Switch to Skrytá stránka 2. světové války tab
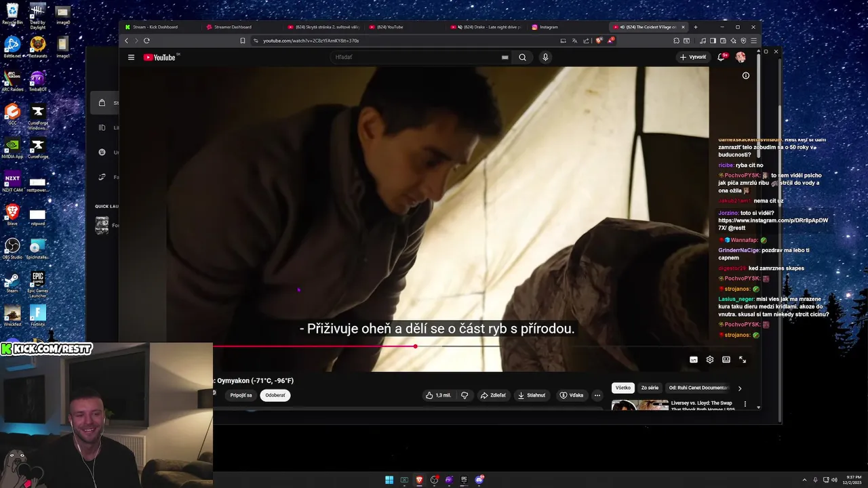The width and height of the screenshot is (868, 488). click(322, 27)
